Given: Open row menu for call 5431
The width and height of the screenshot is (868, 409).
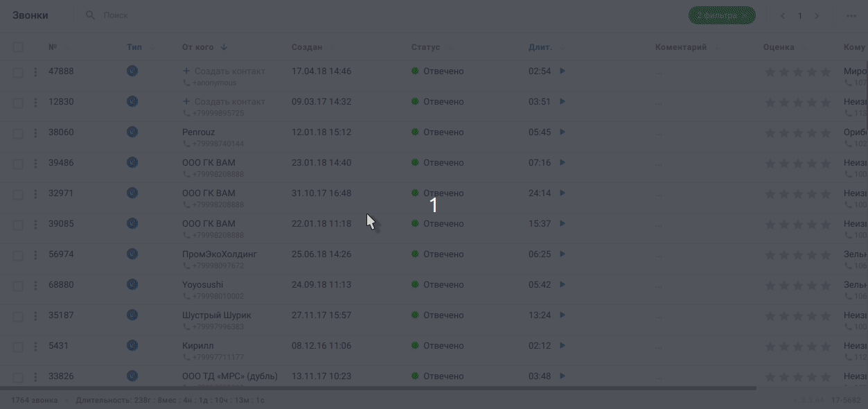Looking at the screenshot, I should pos(35,346).
